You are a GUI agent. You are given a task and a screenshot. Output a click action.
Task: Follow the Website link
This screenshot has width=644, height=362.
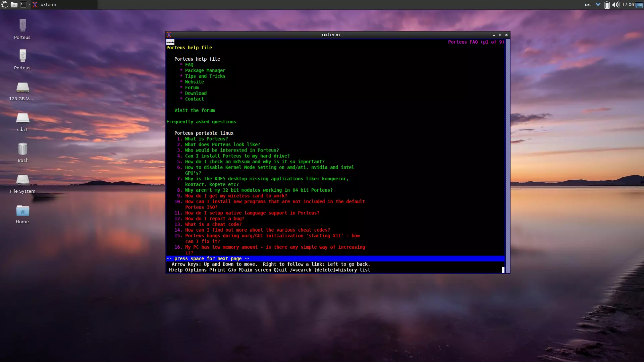point(195,82)
